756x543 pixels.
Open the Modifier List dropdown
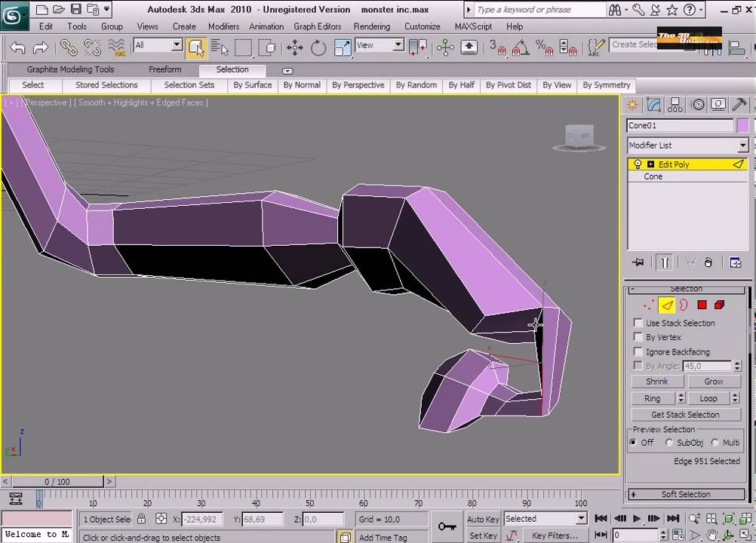(742, 146)
